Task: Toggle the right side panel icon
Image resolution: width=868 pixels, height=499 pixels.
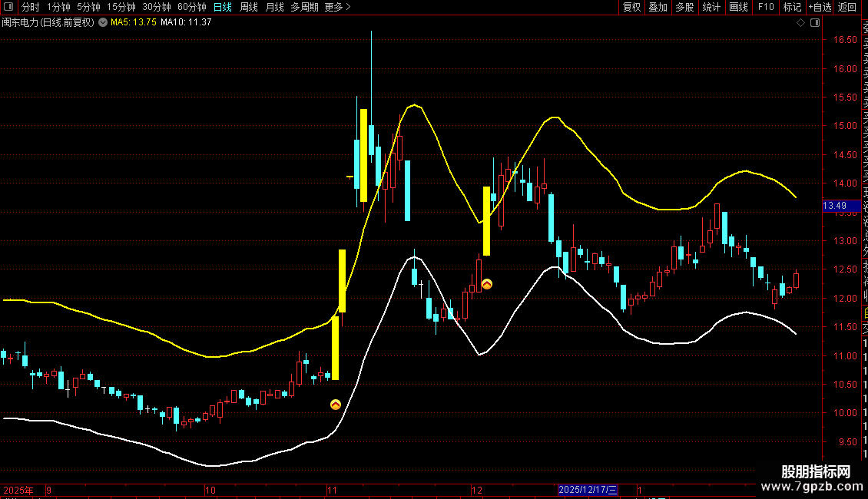Action: point(815,23)
